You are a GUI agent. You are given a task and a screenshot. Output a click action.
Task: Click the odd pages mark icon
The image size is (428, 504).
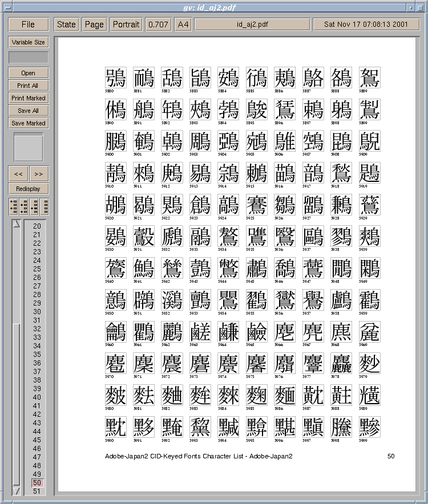tap(13, 206)
